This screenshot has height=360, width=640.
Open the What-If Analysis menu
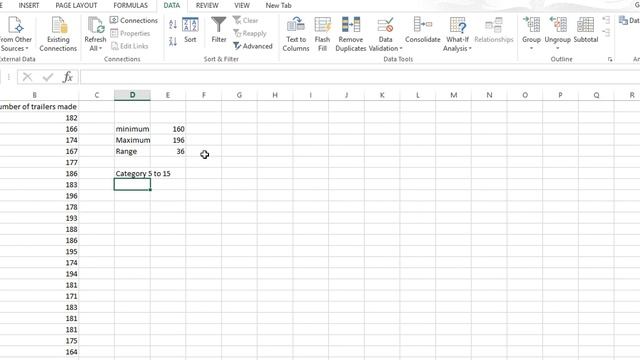tap(457, 34)
